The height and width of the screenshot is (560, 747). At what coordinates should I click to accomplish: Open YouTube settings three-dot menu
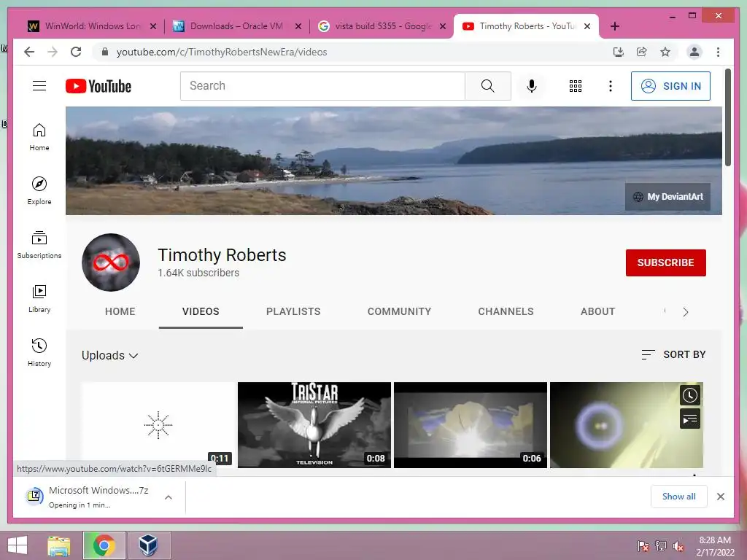click(x=611, y=86)
